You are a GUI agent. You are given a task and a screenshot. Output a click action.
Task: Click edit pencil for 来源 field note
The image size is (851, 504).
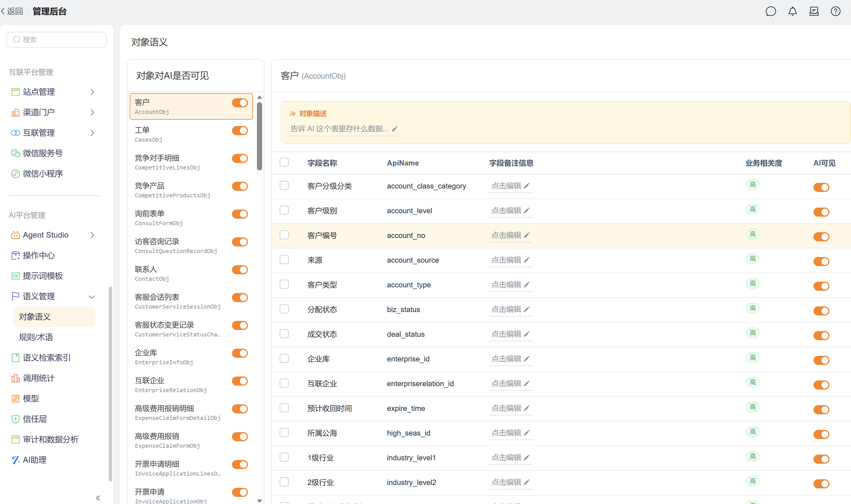[x=527, y=260]
